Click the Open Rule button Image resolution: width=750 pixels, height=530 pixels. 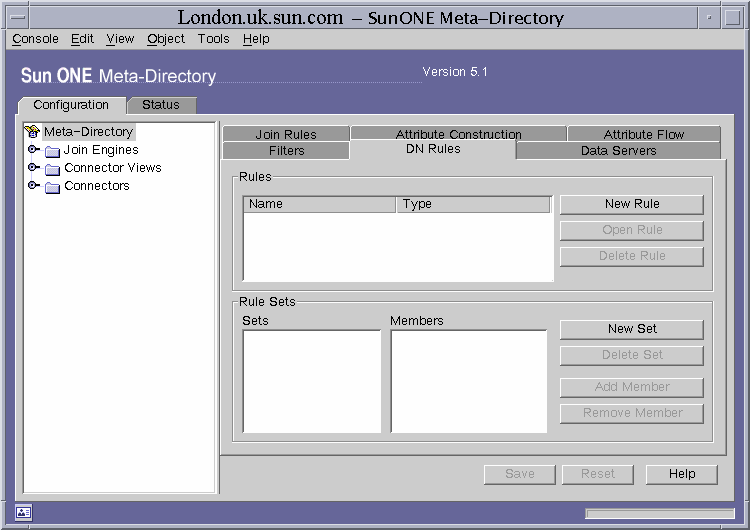632,230
